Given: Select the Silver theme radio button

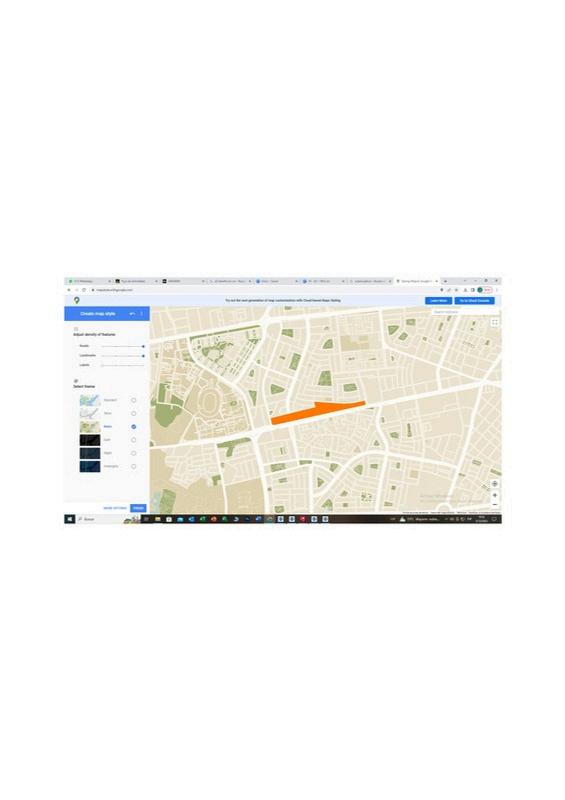Looking at the screenshot, I should pos(134,413).
